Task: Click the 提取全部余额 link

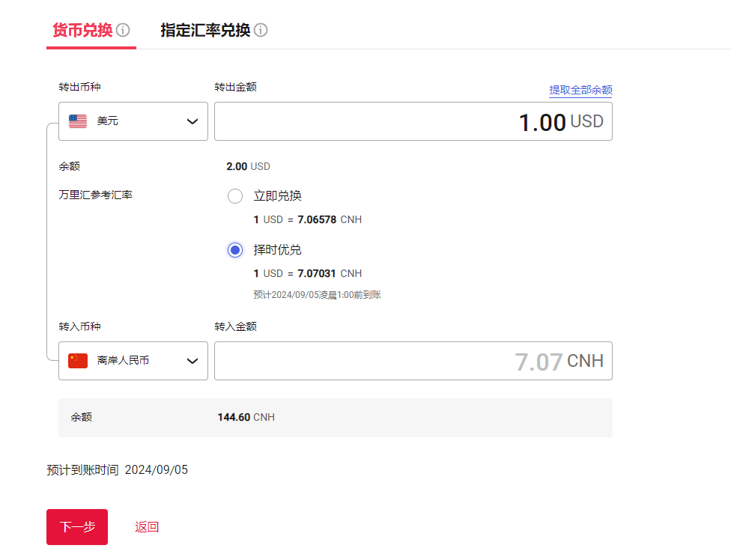Action: point(580,89)
